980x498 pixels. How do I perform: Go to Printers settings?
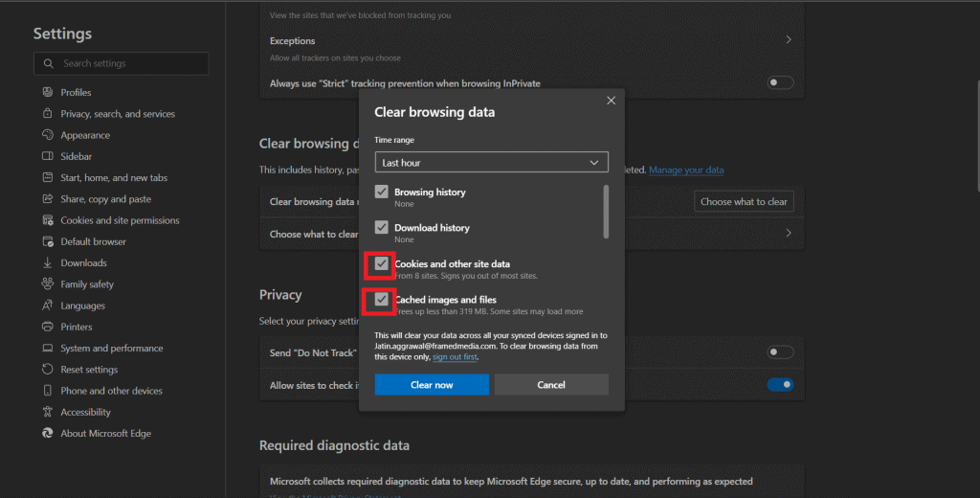point(77,326)
